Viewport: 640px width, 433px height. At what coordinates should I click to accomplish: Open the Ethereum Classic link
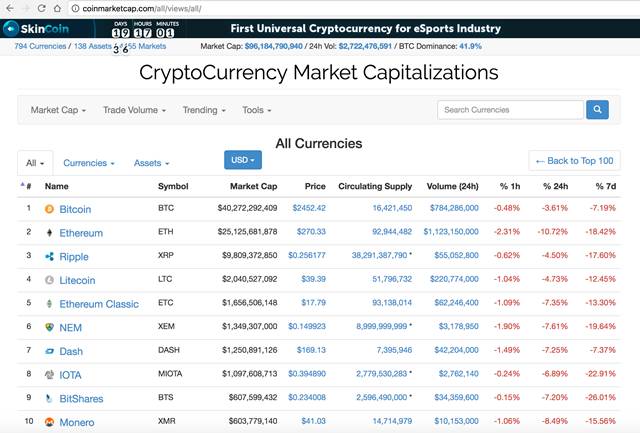99,304
